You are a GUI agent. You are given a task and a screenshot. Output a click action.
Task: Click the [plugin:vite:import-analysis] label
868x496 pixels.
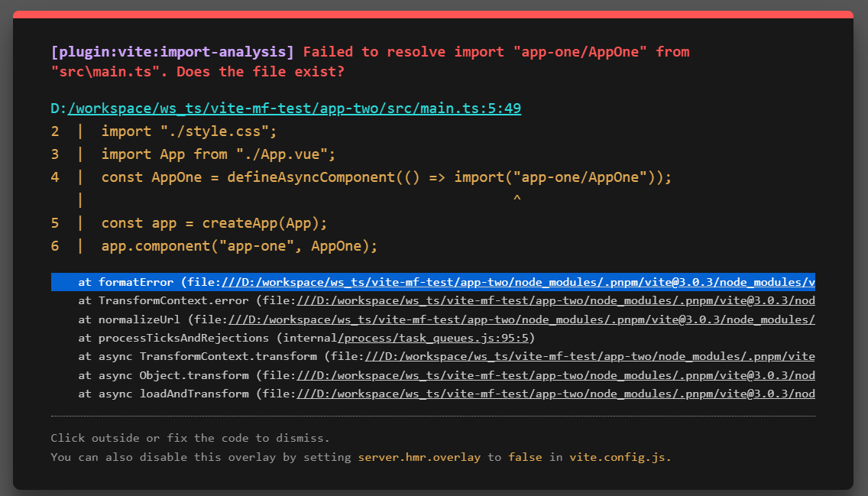(x=172, y=52)
